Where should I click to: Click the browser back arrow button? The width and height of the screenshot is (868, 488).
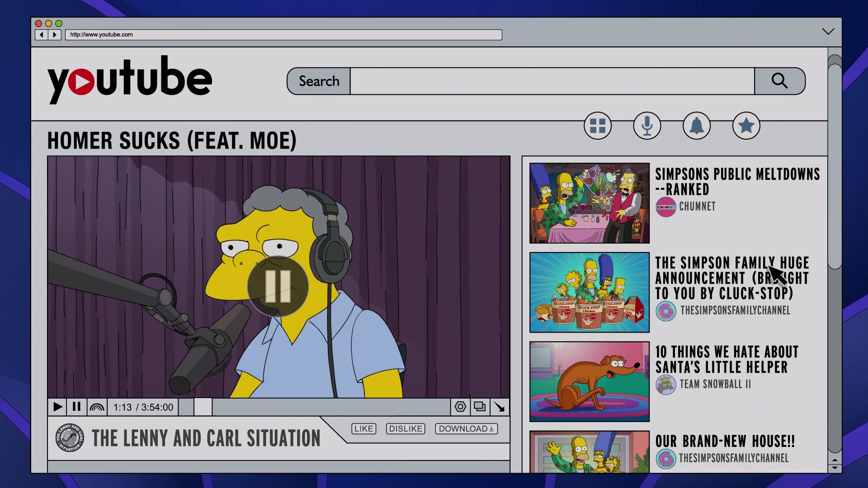tap(42, 35)
